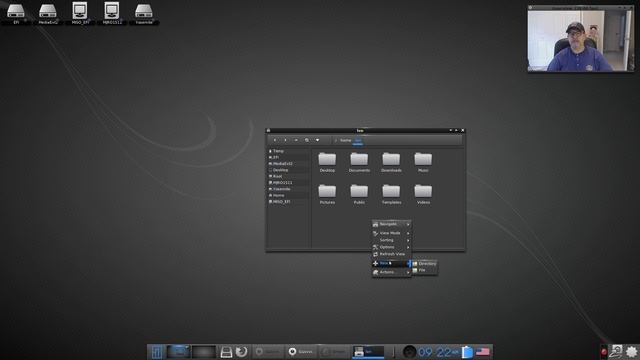640x360 pixels.
Task: Open the Videos folder
Action: point(423,194)
